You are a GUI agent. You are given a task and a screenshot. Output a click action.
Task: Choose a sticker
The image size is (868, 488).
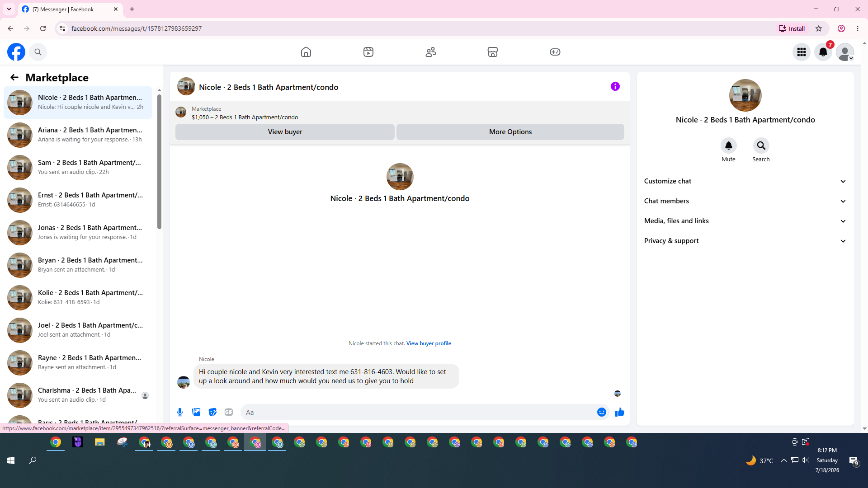click(212, 412)
